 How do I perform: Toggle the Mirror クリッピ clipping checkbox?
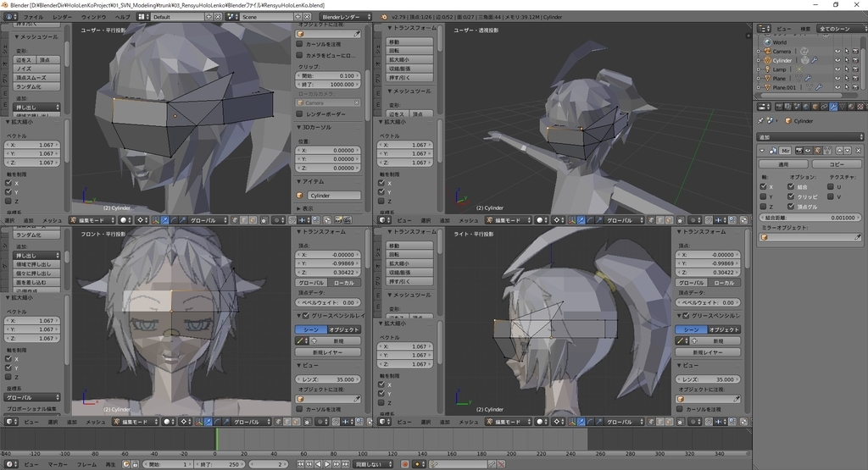click(791, 196)
